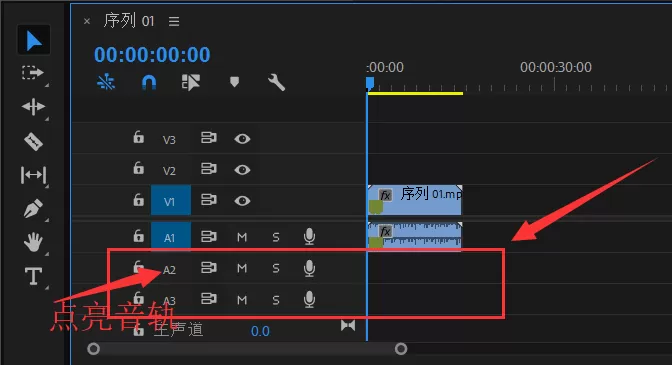This screenshot has height=365, width=672.
Task: Toggle insert sequences as nests button
Action: tap(106, 82)
